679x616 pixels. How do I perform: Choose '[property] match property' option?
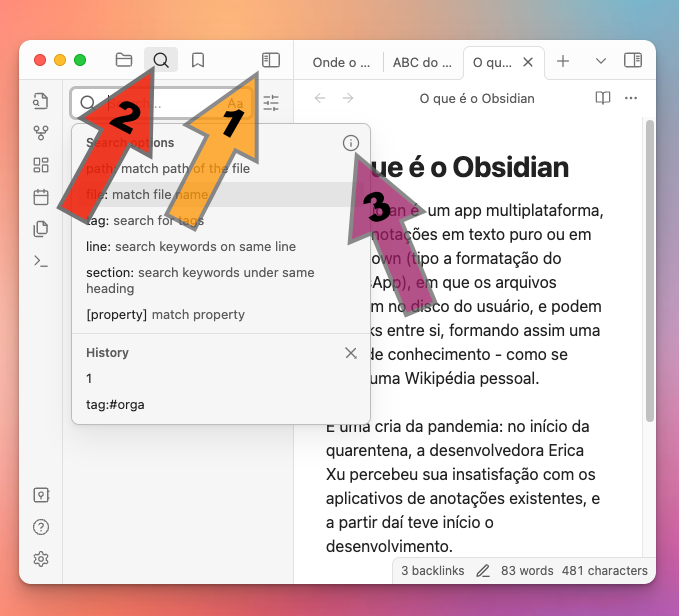(221, 314)
